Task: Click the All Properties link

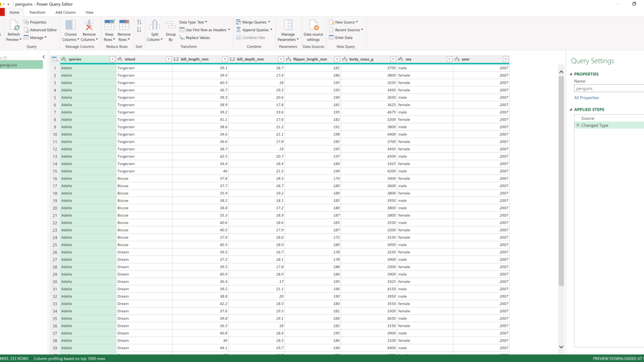Action: coord(586,98)
